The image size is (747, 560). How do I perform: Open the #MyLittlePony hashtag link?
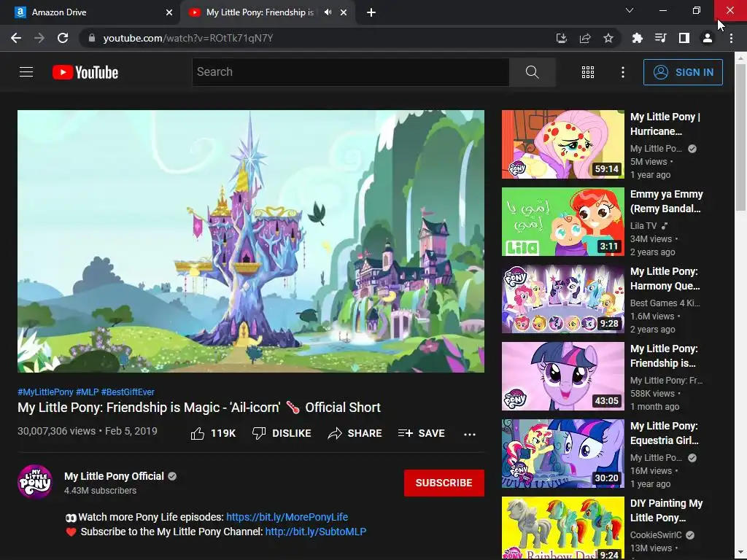(45, 392)
